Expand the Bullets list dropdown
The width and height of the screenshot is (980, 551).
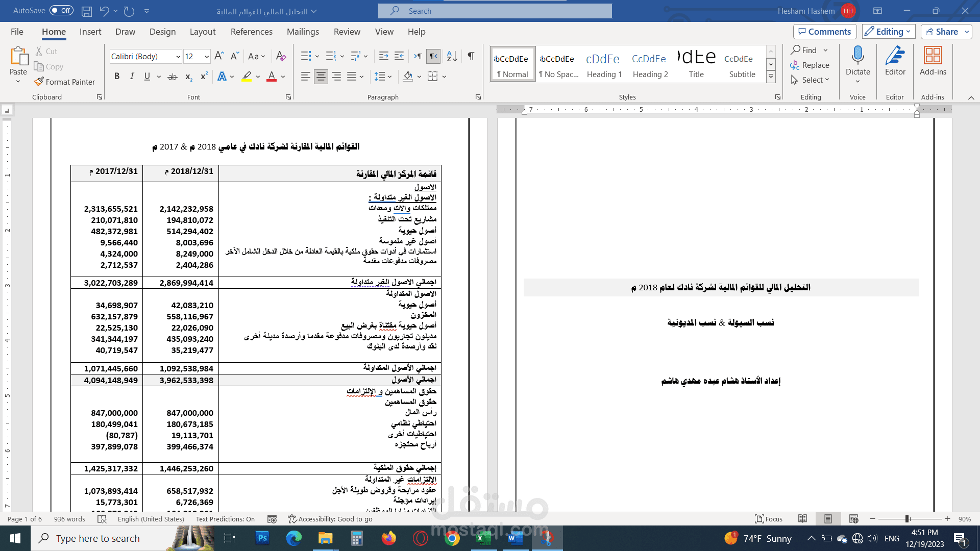pyautogui.click(x=317, y=56)
